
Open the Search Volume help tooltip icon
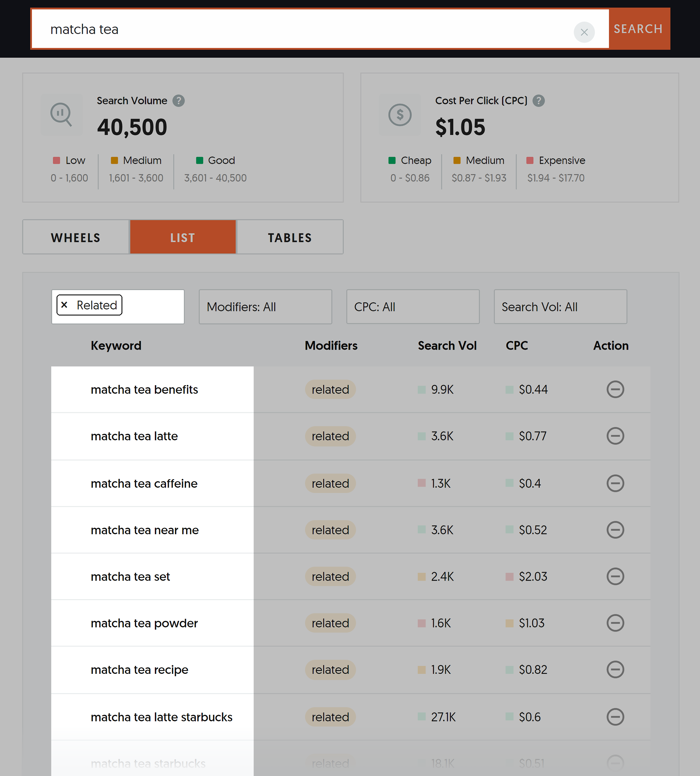pyautogui.click(x=178, y=101)
